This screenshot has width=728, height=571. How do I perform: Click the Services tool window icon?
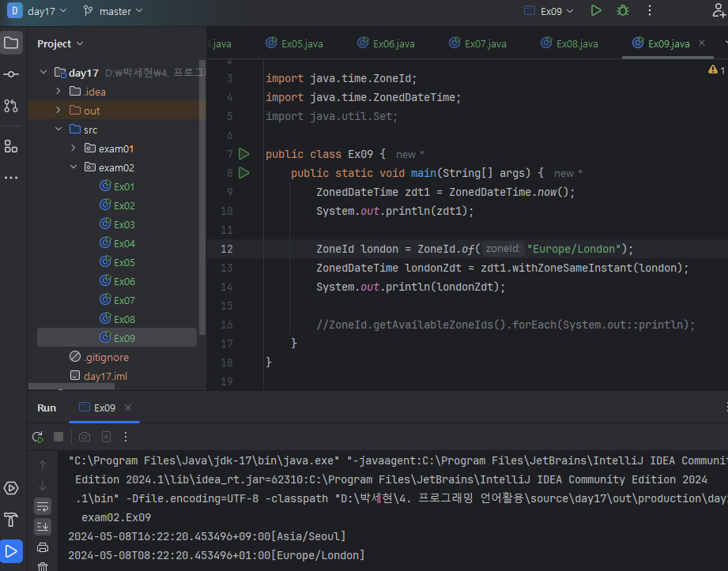(11, 488)
